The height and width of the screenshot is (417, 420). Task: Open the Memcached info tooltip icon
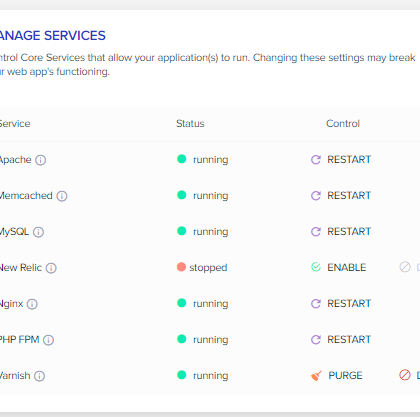tap(62, 196)
